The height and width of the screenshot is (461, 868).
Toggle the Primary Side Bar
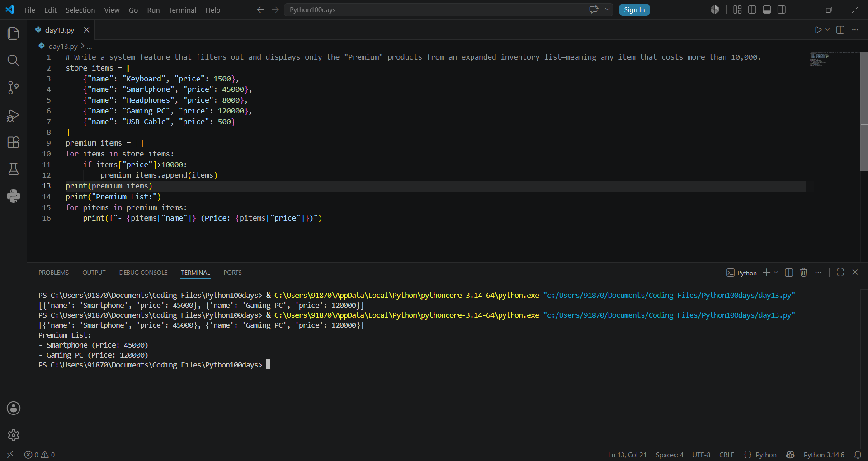[x=752, y=9]
